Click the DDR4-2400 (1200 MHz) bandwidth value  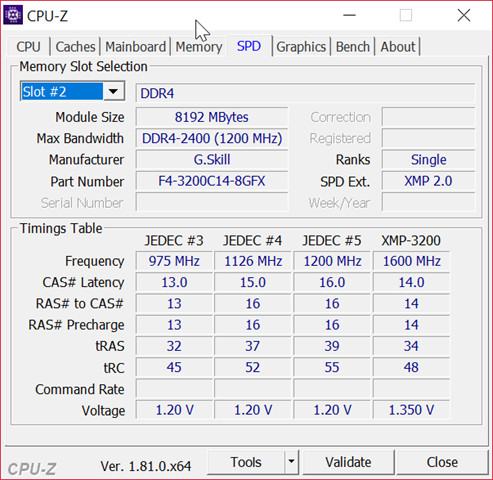click(x=212, y=138)
